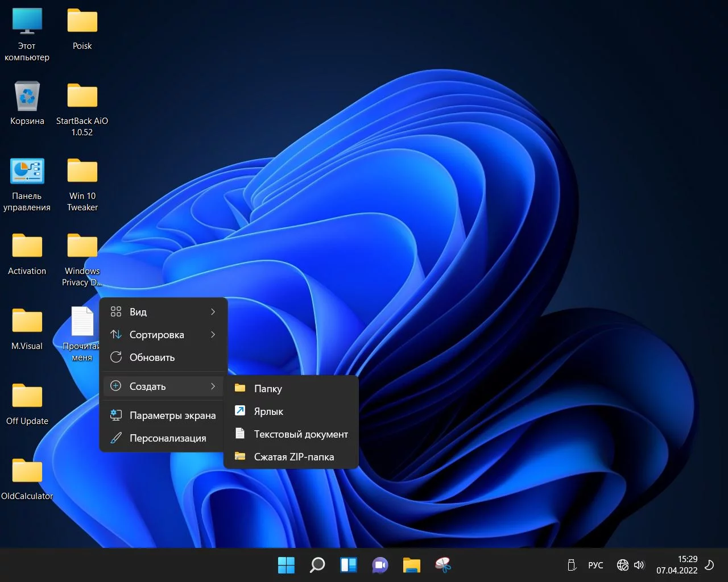Open Персонализация from the context menu
This screenshot has width=728, height=582.
click(x=168, y=438)
